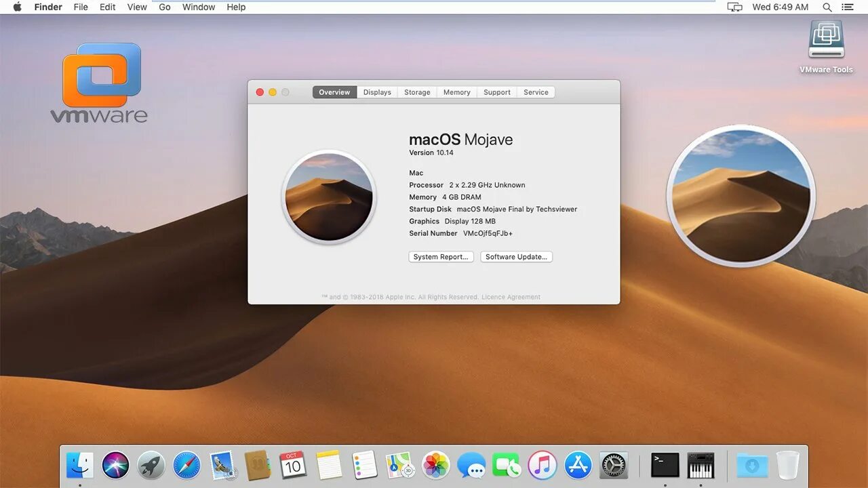Select the Overview tab
The height and width of the screenshot is (488, 868).
coord(334,92)
